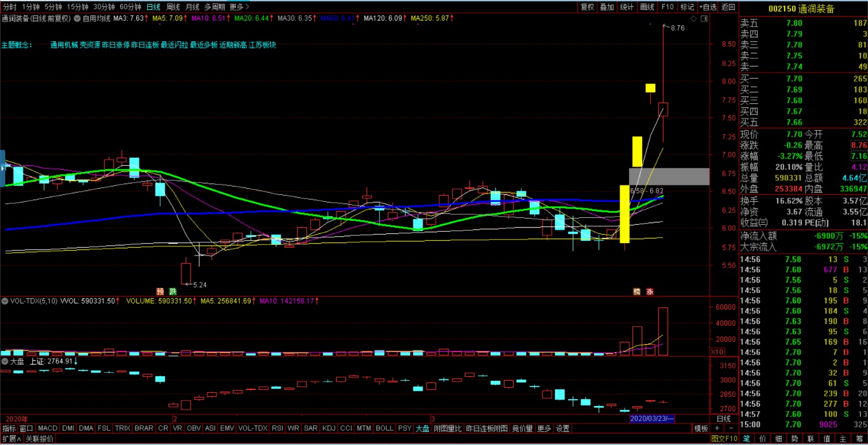Viewport: 868px width, 445px height.
Task: Open the 画线 drawing tools button
Action: [647, 7]
